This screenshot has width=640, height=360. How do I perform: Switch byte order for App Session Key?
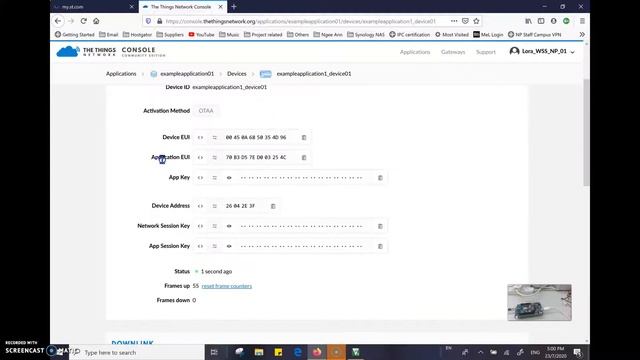tap(214, 246)
